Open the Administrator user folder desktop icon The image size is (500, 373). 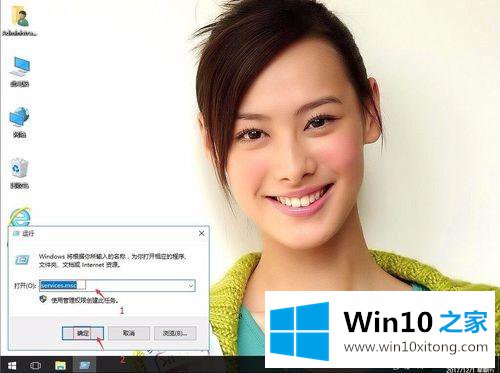[20, 21]
